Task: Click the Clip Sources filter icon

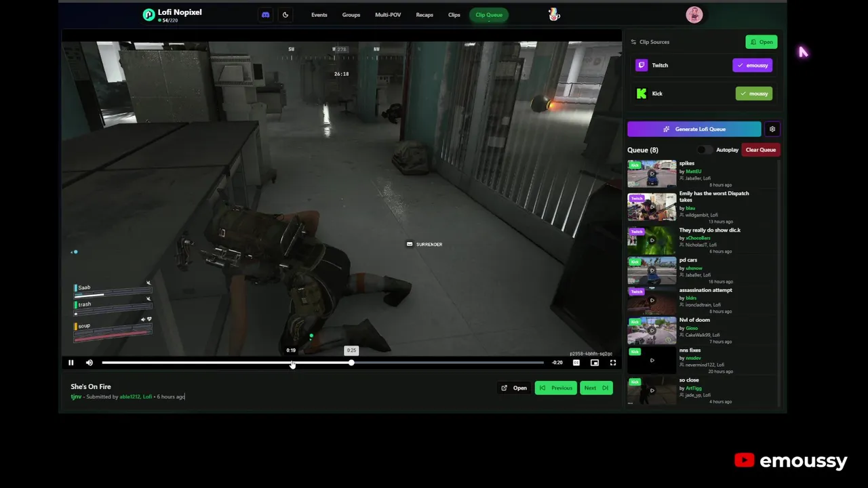Action: 633,42
